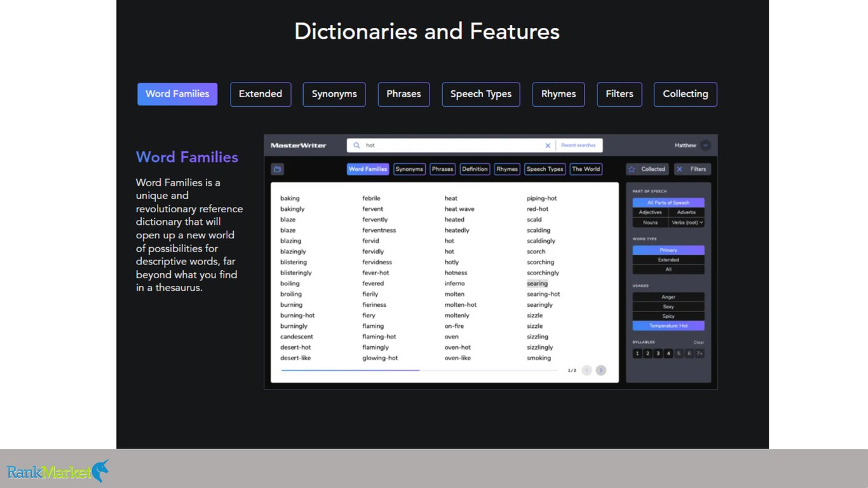Screen dimensions: 868x488
Task: Select the Filters feature button at top
Action: tap(620, 94)
